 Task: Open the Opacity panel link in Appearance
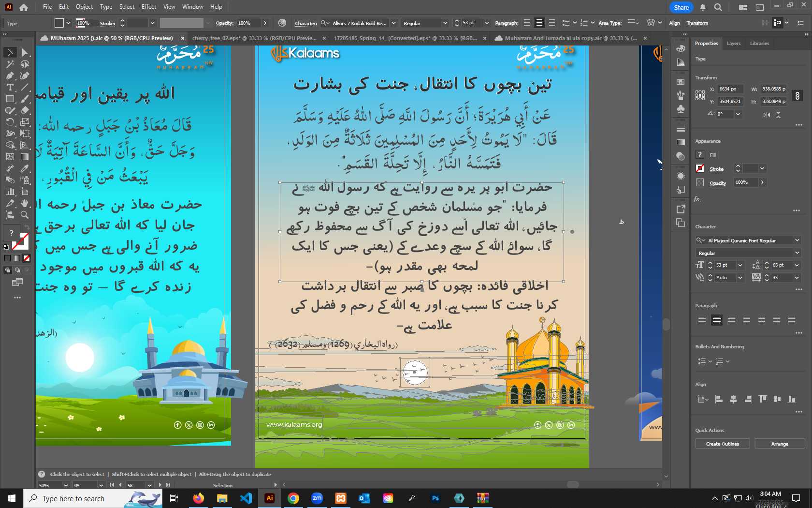point(718,183)
